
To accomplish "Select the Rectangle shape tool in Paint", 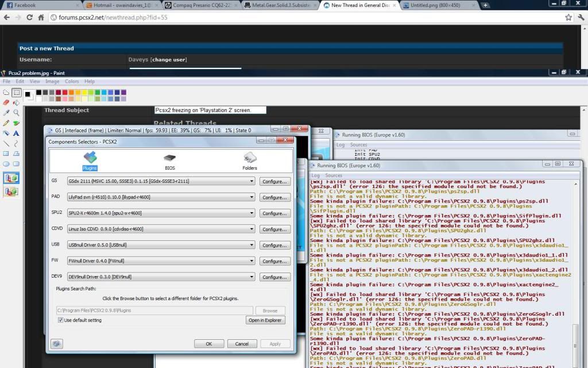I will (x=6, y=154).
